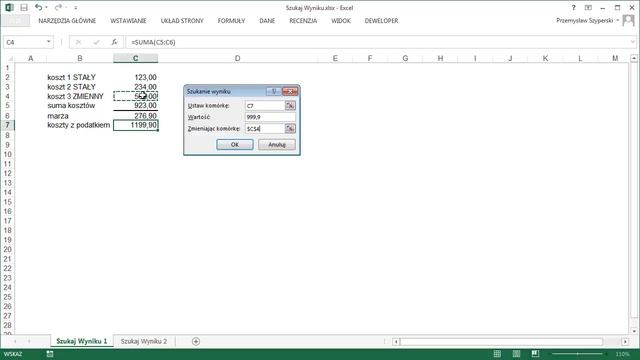This screenshot has height=360, width=640.
Task: Switch to Szukaj Wyniku 1 sheet tab
Action: [x=82, y=341]
